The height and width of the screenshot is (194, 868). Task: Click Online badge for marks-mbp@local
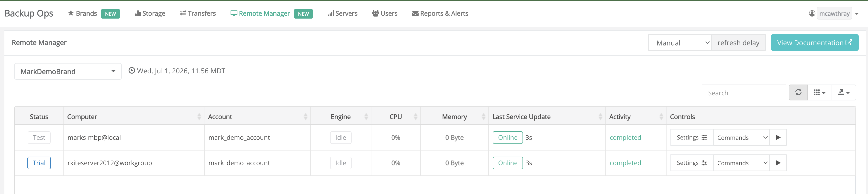(507, 137)
